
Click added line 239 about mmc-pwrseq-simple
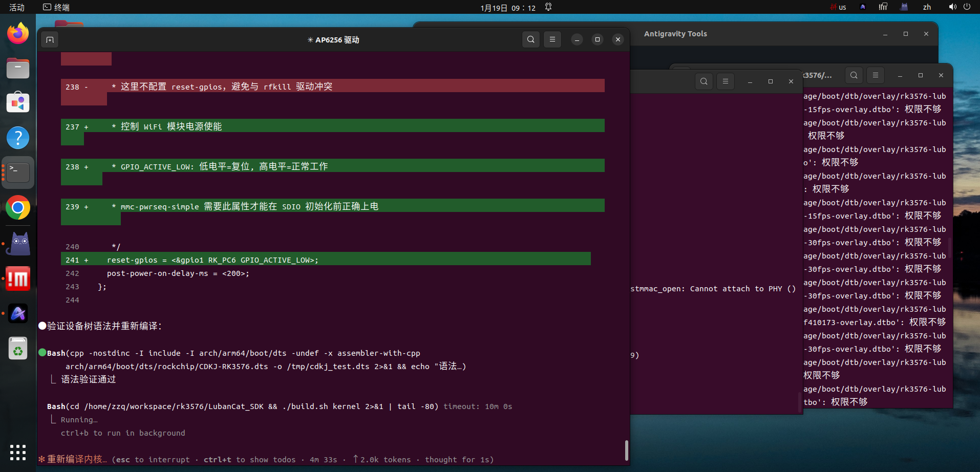(x=333, y=206)
